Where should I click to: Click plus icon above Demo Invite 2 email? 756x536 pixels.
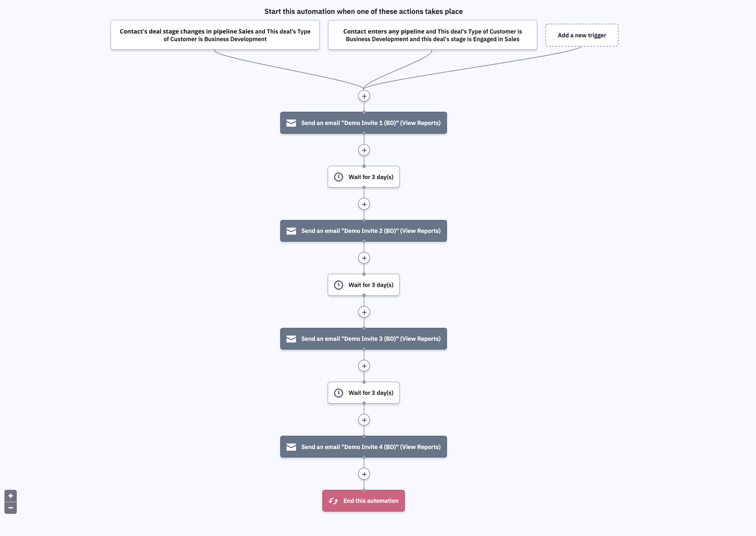364,204
